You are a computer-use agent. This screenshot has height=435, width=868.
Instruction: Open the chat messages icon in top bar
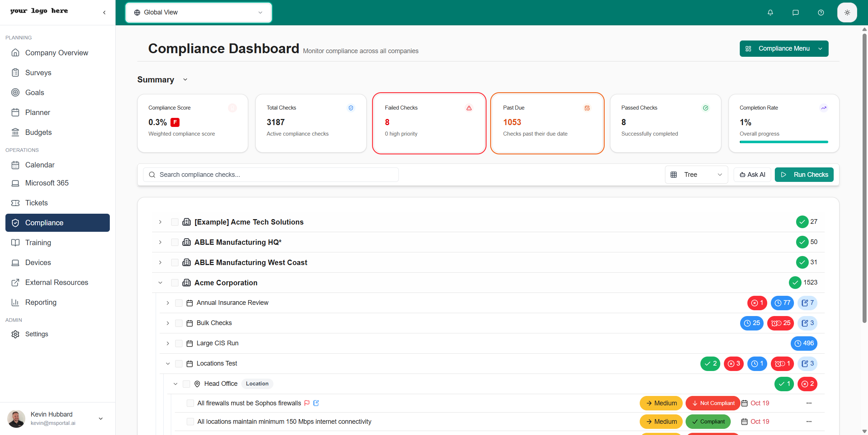795,12
